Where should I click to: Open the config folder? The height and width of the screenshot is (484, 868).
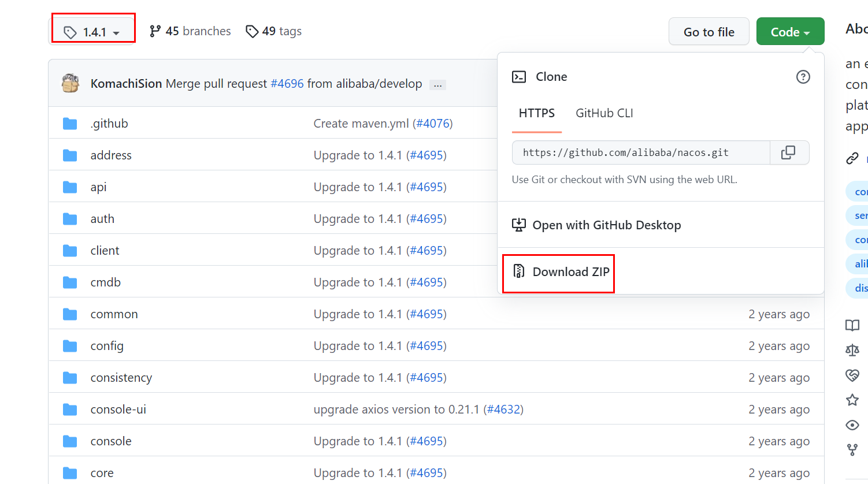[107, 346]
